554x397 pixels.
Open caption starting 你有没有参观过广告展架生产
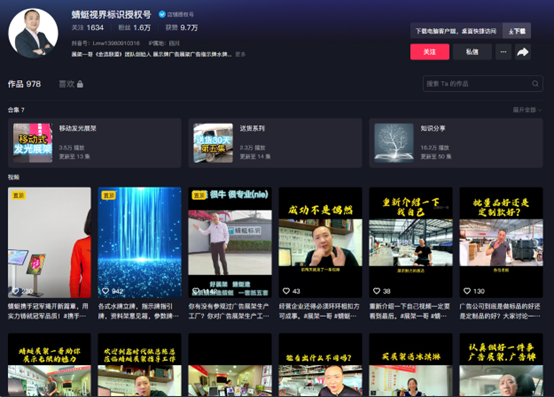(x=229, y=311)
